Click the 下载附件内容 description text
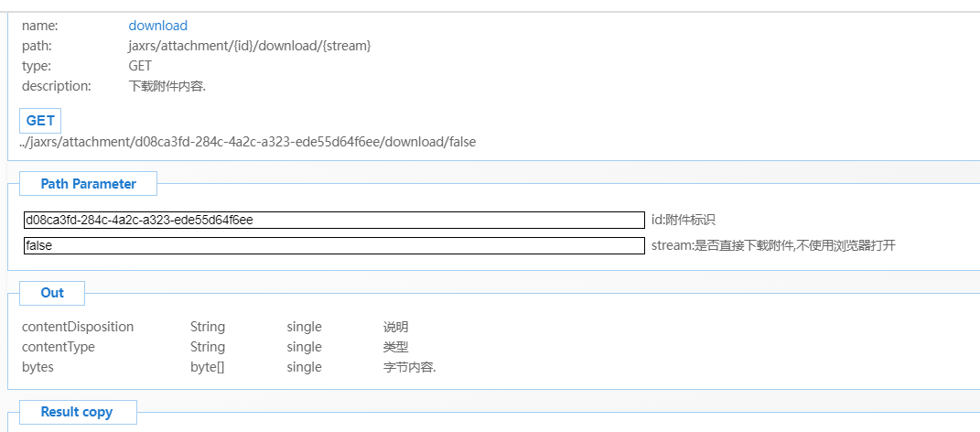Viewport: 980px width, 432px height. (x=167, y=87)
